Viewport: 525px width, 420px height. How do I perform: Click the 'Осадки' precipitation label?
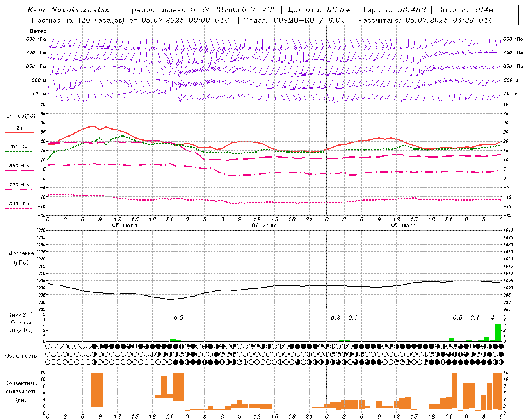[x=21, y=322]
